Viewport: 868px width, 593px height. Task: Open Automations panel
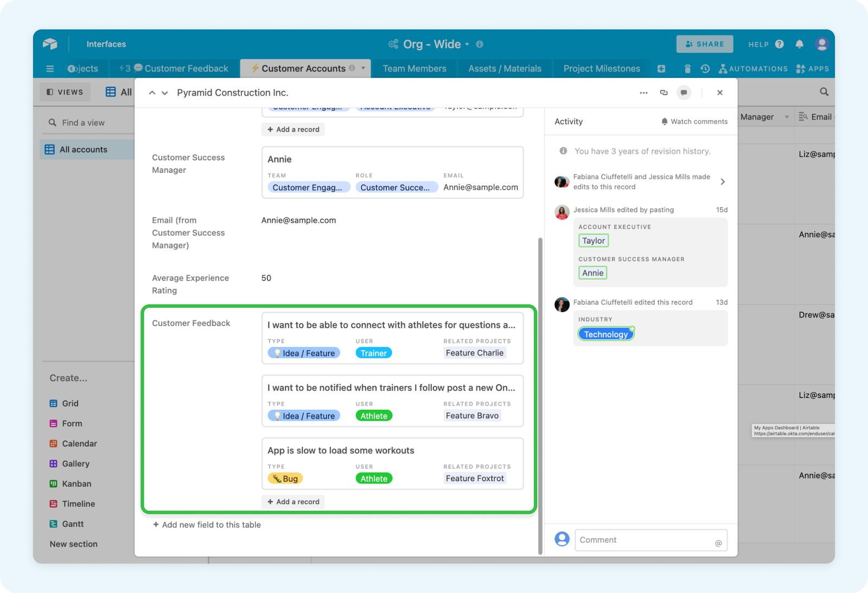coord(753,69)
